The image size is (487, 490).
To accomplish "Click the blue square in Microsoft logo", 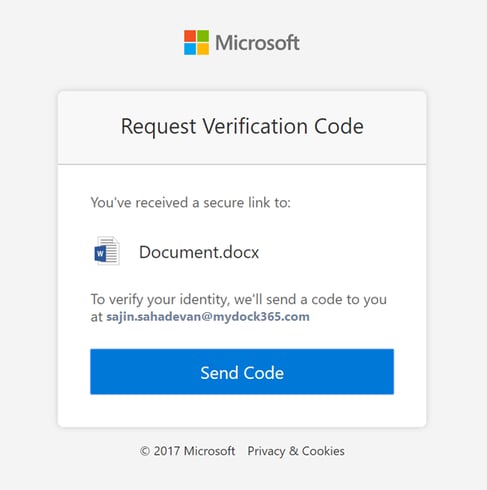I will (x=190, y=49).
